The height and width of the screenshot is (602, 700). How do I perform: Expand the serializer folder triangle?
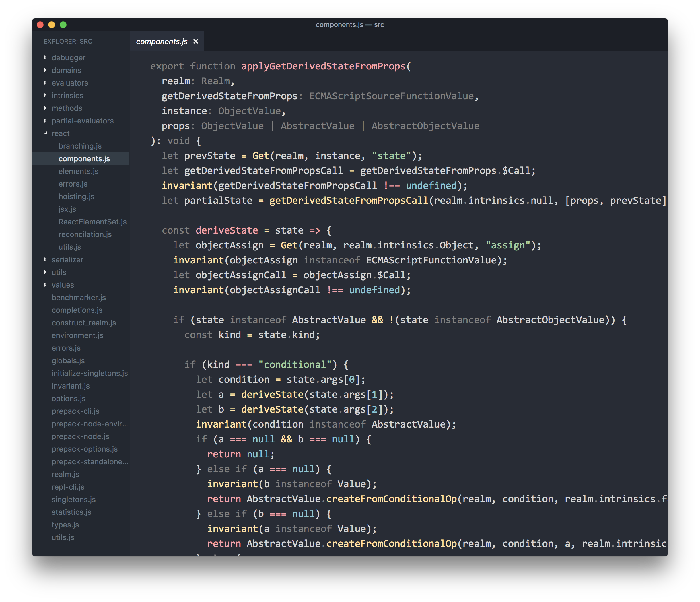(45, 259)
